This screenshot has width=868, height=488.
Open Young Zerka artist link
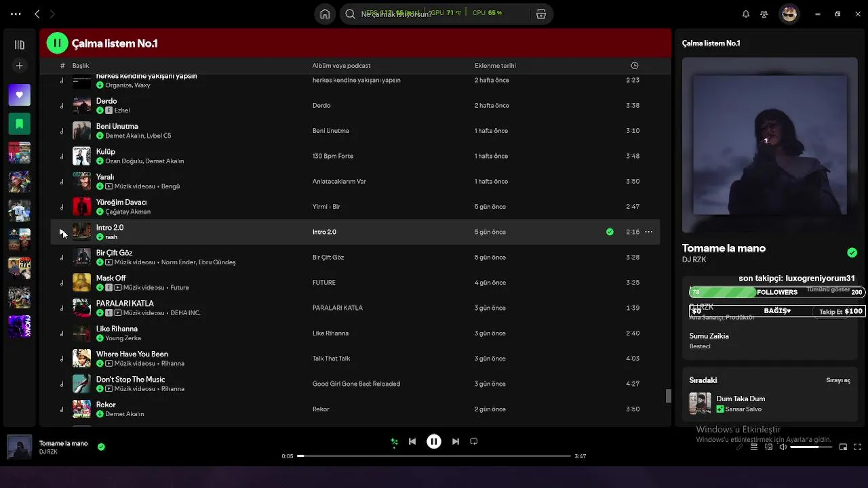(123, 338)
